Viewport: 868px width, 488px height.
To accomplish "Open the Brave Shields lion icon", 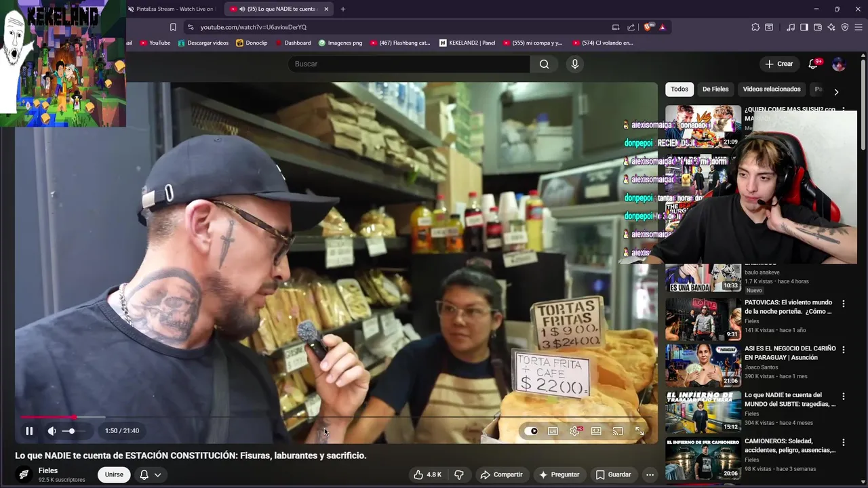I will tap(648, 27).
